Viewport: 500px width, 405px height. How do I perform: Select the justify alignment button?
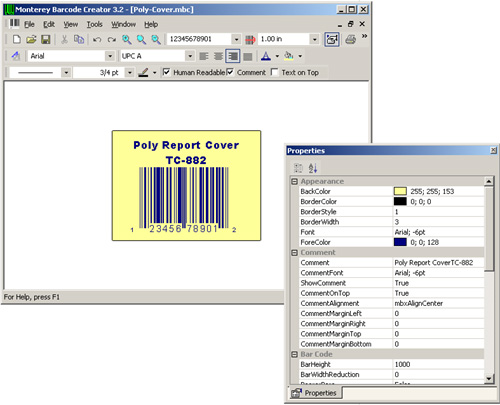pos(248,56)
